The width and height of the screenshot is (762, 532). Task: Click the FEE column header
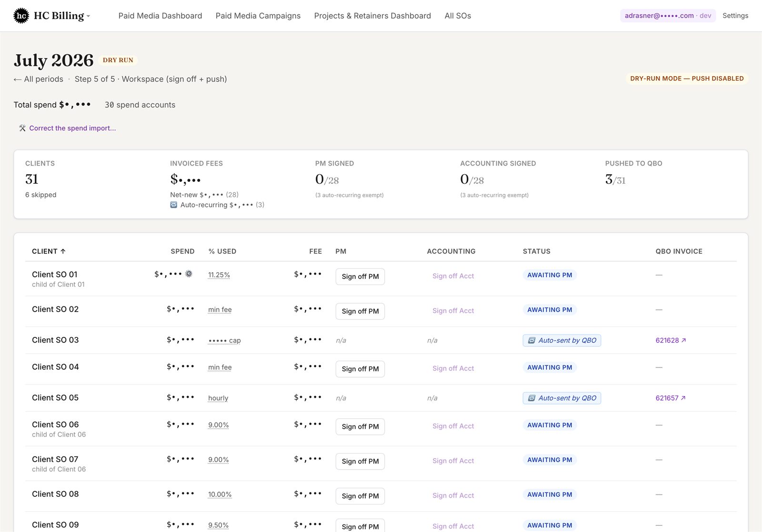pyautogui.click(x=315, y=251)
